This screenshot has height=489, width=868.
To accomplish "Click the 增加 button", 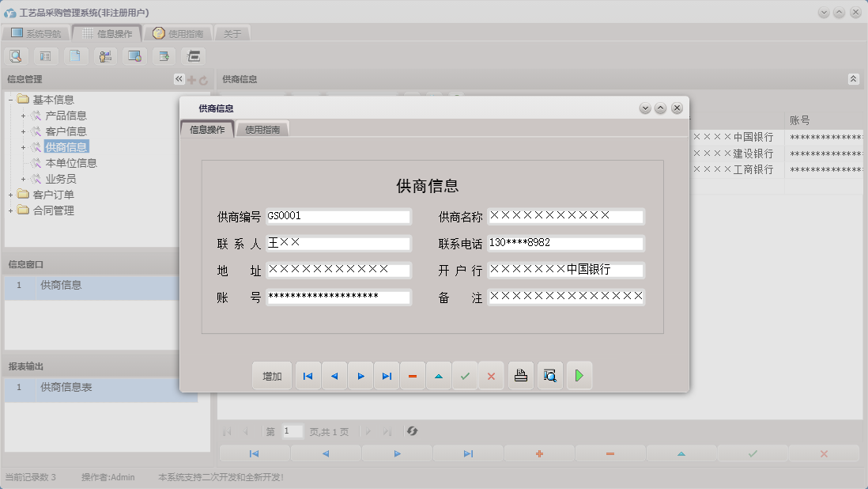I will pyautogui.click(x=272, y=376).
